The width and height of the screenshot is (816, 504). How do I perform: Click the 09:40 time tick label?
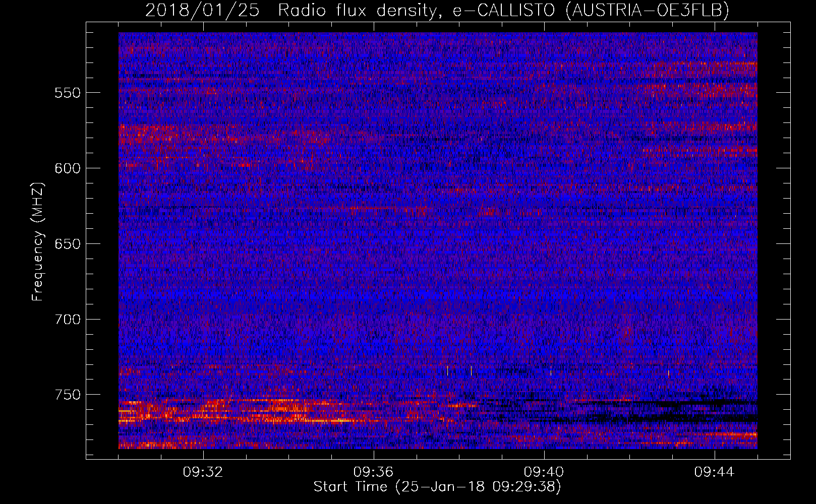pyautogui.click(x=544, y=472)
